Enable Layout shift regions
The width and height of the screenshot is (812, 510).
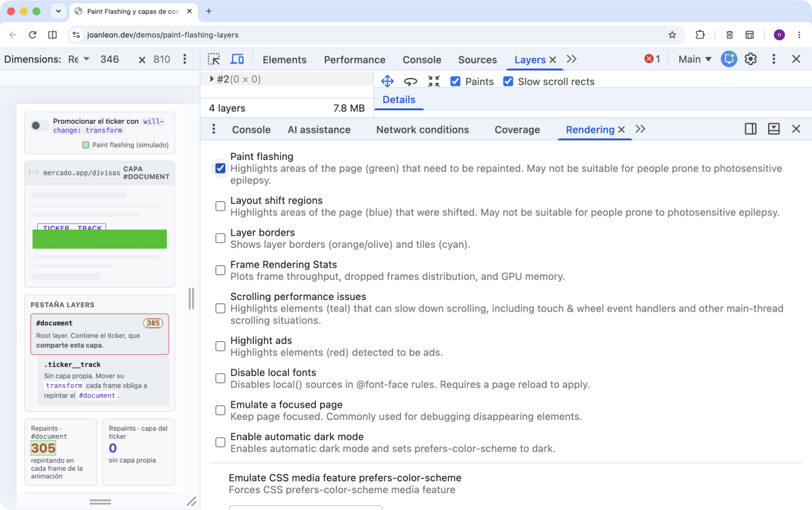coord(221,206)
